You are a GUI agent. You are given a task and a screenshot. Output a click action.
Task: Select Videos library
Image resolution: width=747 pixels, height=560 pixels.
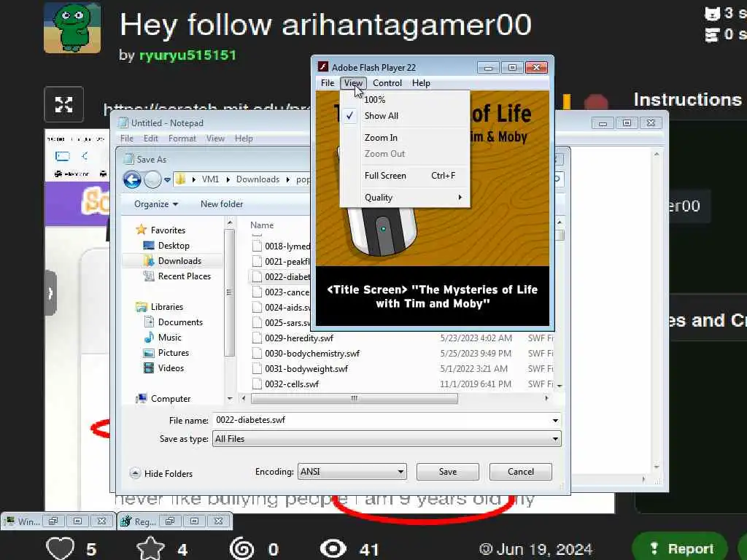pos(171,368)
